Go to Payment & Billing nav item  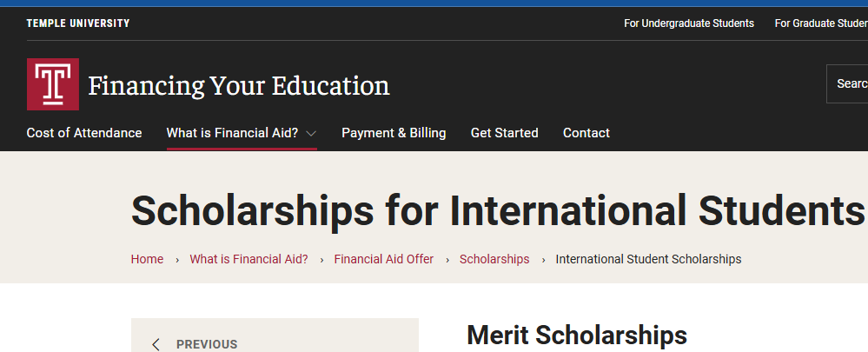tap(394, 133)
